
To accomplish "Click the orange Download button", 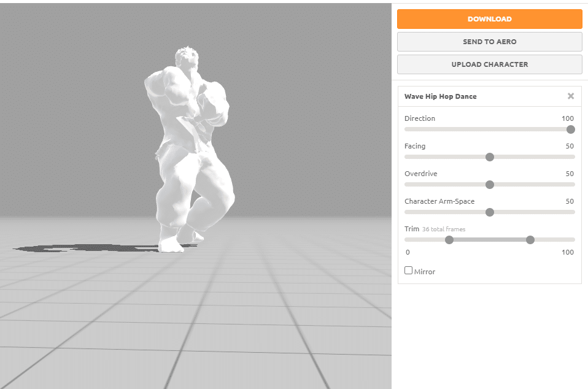I will coord(489,19).
